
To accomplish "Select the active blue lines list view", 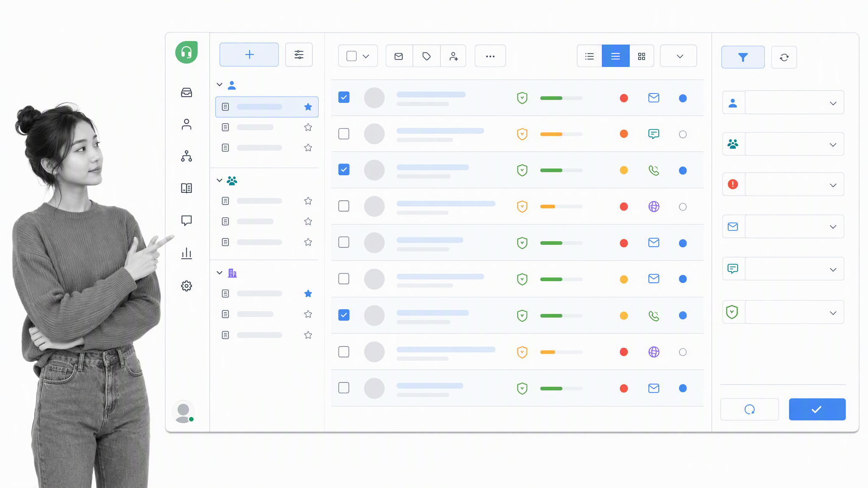I will (x=616, y=56).
